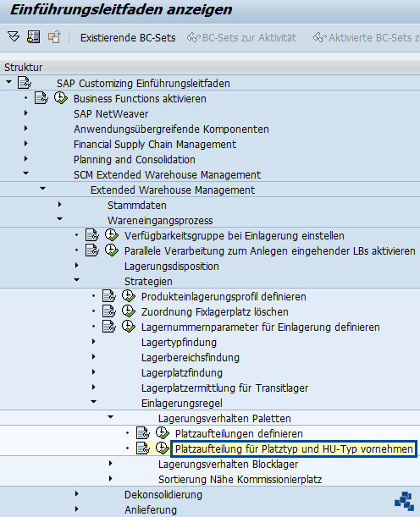Execute Produkteinlagerungsprofil definieren activity icon
The width and height of the screenshot is (420, 517).
129,296
